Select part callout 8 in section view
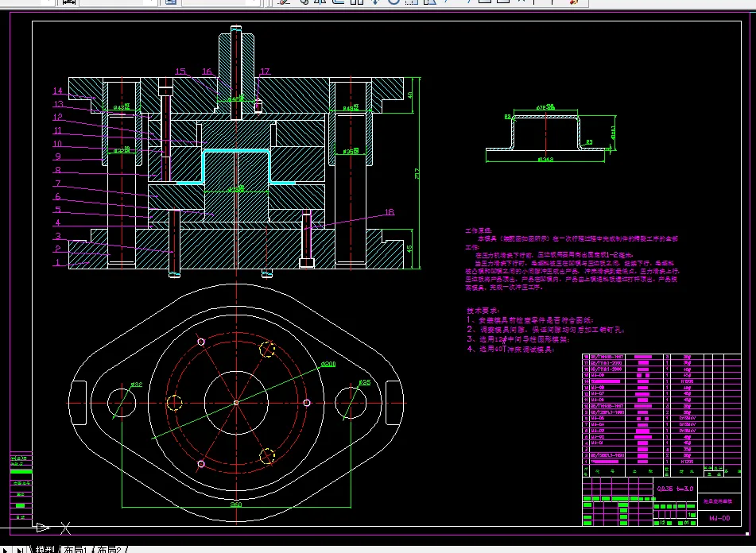This screenshot has width=756, height=553. pyautogui.click(x=58, y=169)
